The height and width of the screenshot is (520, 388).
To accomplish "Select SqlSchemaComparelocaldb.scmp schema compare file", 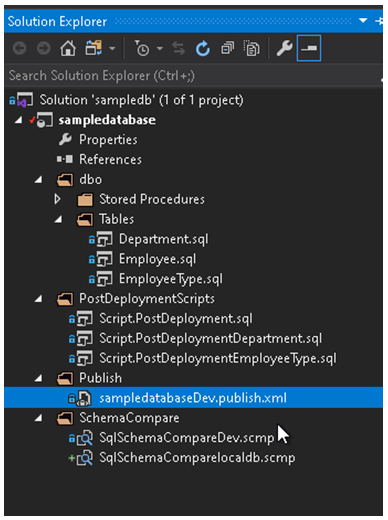I will click(197, 458).
